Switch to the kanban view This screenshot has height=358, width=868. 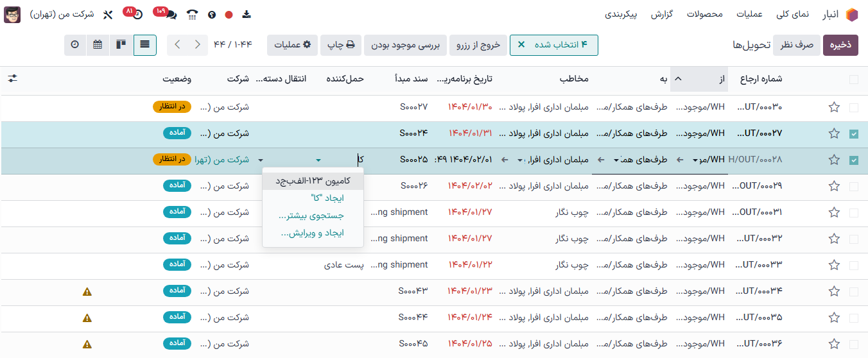click(121, 45)
